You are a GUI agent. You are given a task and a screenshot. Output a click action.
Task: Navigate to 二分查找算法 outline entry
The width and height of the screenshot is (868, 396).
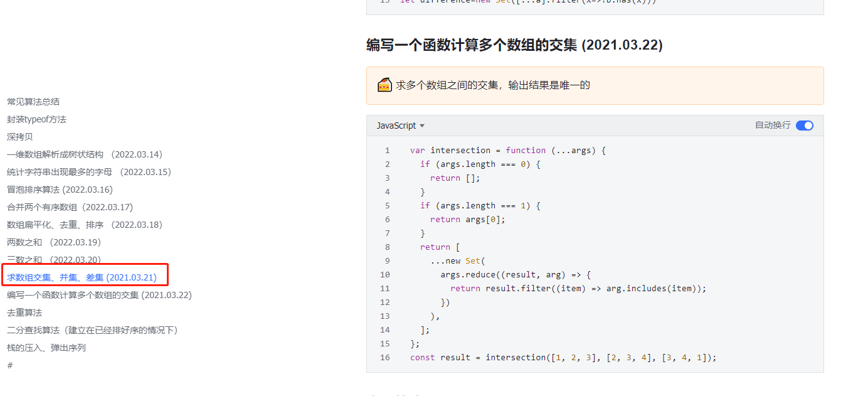93,330
